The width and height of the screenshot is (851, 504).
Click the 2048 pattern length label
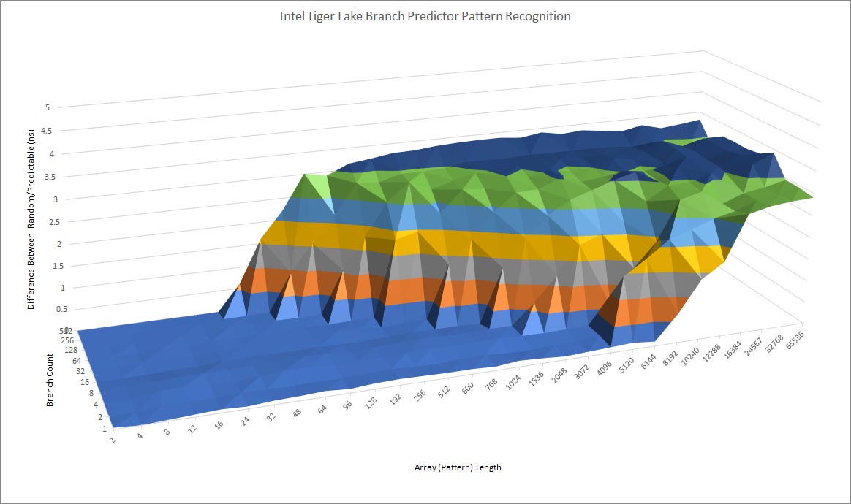(559, 375)
